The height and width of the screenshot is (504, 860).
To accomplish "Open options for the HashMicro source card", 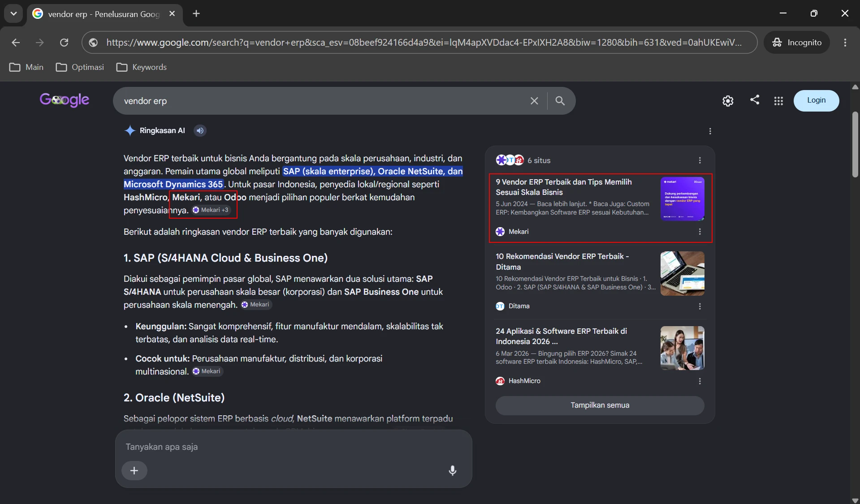I will point(700,381).
